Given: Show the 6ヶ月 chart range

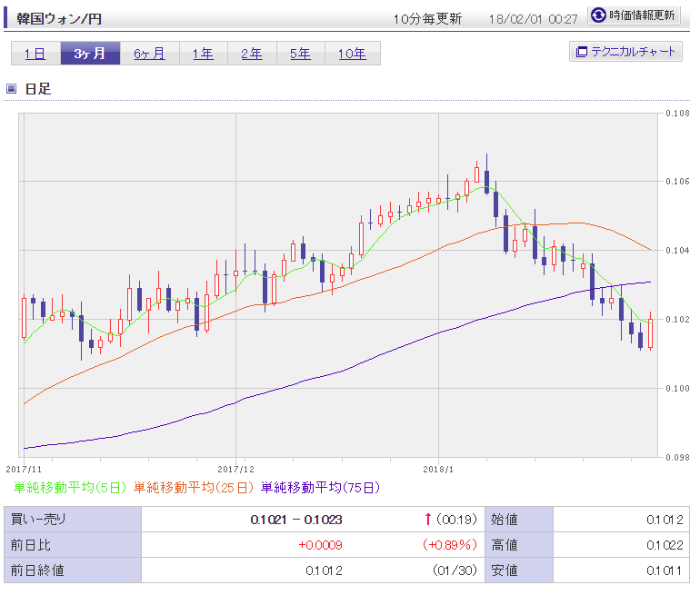Looking at the screenshot, I should (x=149, y=54).
